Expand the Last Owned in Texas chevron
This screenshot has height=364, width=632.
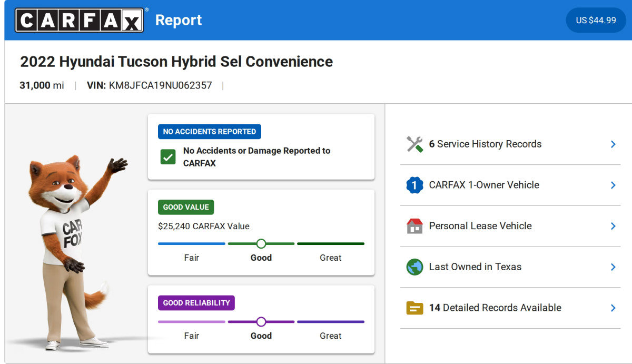[613, 267]
